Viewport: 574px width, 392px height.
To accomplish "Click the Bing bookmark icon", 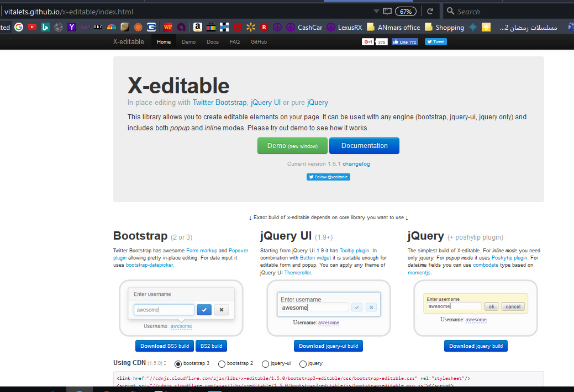I will 45,27.
